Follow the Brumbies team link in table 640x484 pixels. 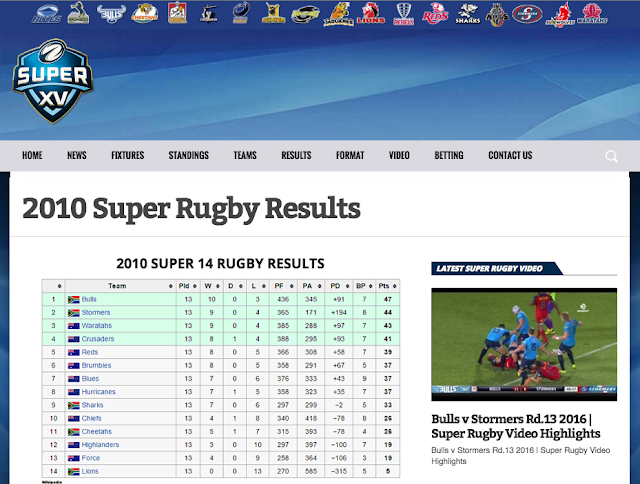point(96,365)
